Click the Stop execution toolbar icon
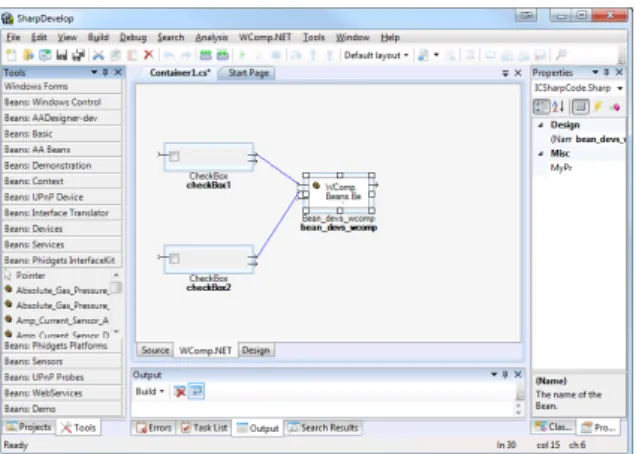Screen dimensions: 636x454 (276, 55)
